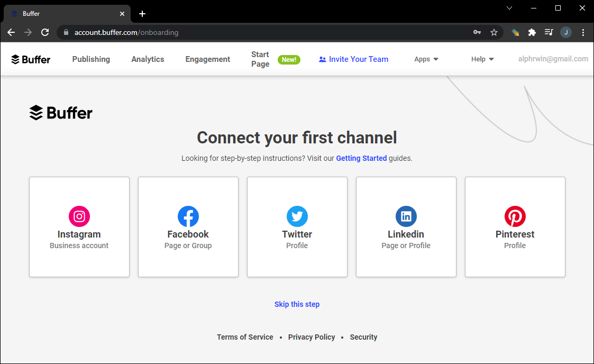Viewport: 594px width, 364px height.
Task: Connect via the Pinterest icon
Action: [x=515, y=216]
